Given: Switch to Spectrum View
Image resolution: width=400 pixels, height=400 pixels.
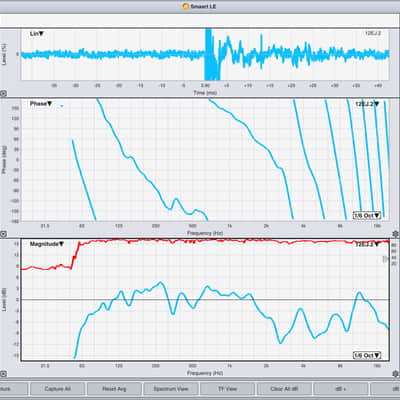Looking at the screenshot, I should point(171,389).
